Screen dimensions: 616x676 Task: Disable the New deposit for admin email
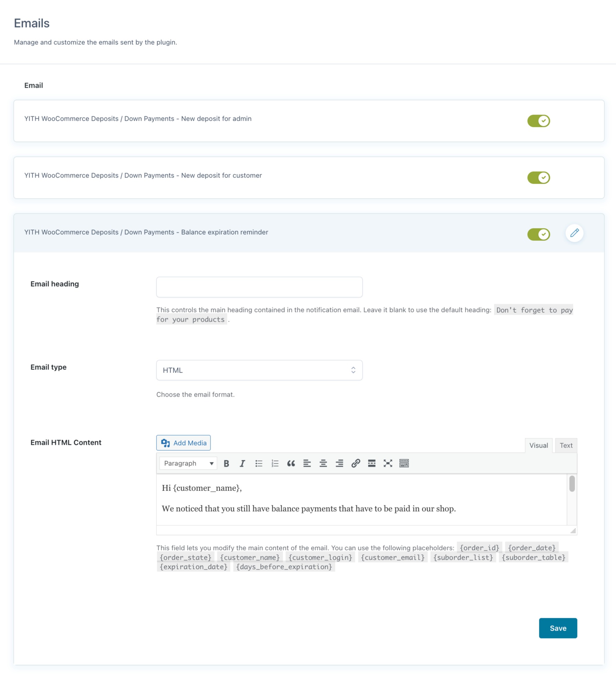[538, 121]
